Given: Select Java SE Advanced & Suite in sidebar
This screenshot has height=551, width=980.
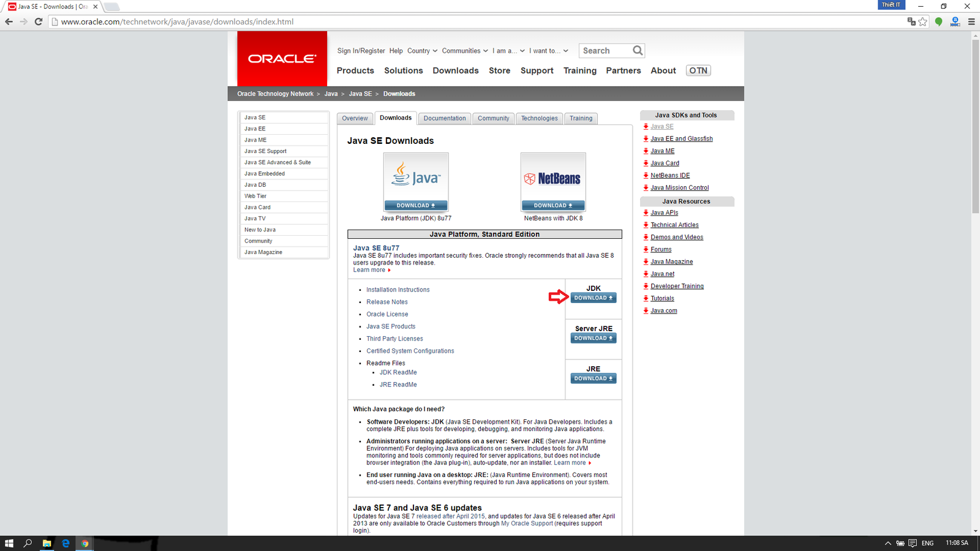Looking at the screenshot, I should [284, 162].
